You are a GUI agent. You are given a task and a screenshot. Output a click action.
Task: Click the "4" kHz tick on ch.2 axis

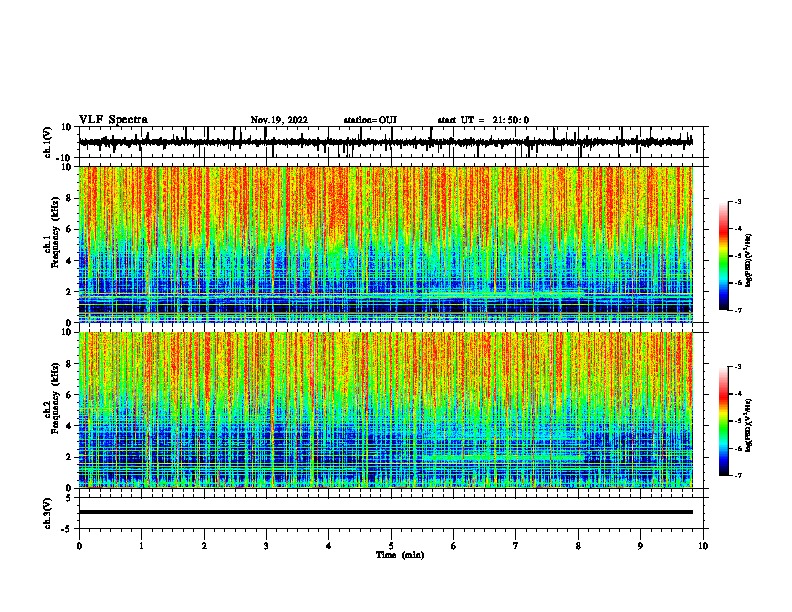click(x=69, y=426)
